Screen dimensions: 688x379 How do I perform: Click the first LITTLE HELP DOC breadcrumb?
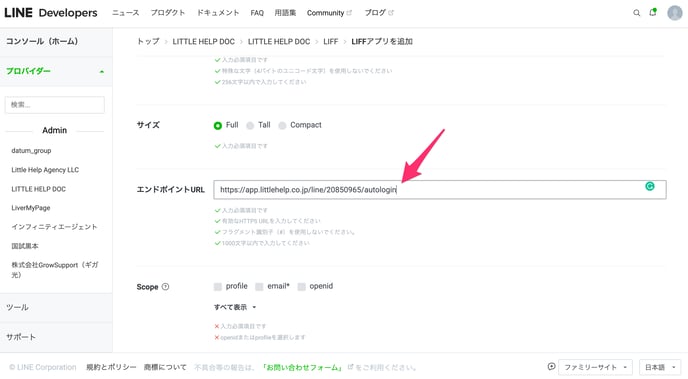point(204,41)
